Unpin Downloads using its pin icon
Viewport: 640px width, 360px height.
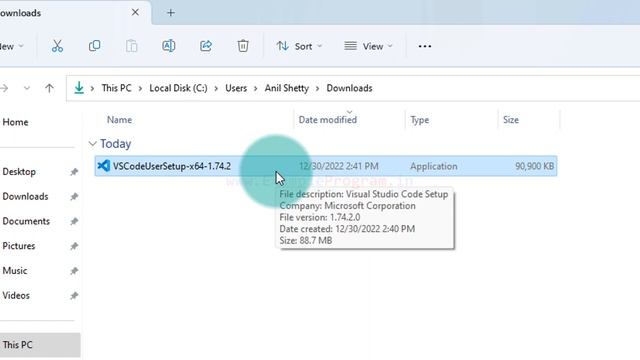tap(74, 197)
